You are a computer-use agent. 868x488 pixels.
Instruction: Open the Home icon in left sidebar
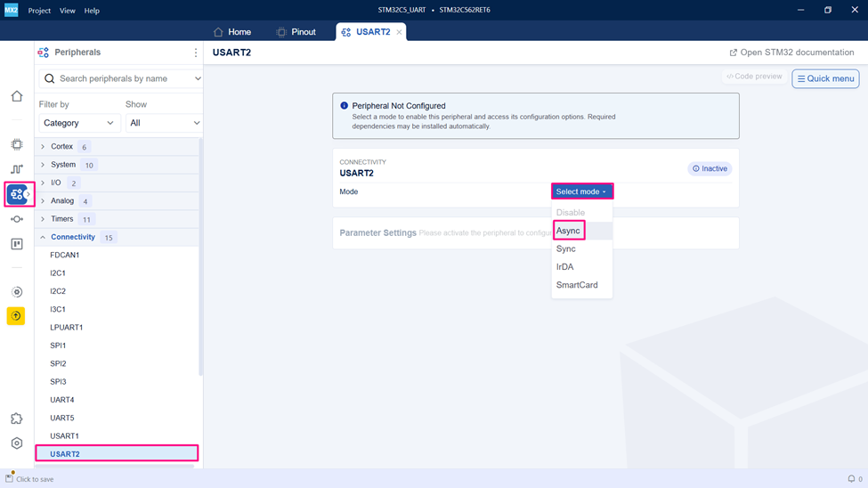(x=17, y=96)
